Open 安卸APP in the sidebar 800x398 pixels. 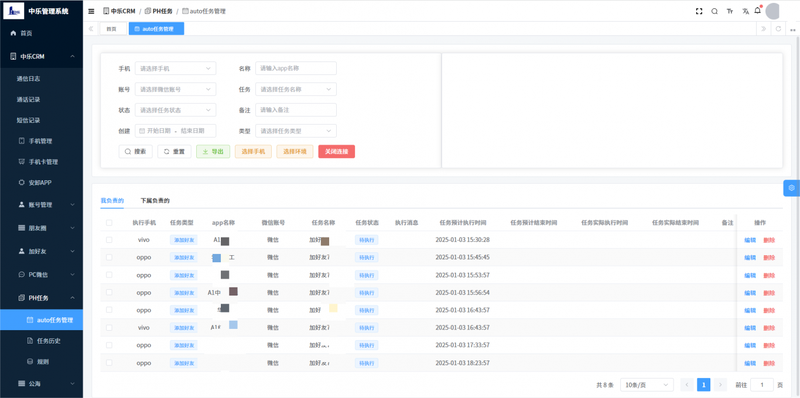pyautogui.click(x=41, y=182)
